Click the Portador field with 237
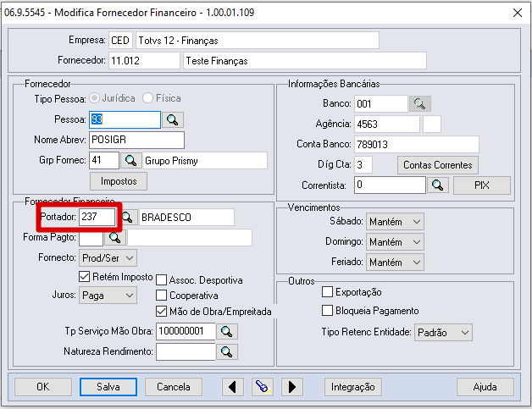This screenshot has width=532, height=409. click(97, 217)
